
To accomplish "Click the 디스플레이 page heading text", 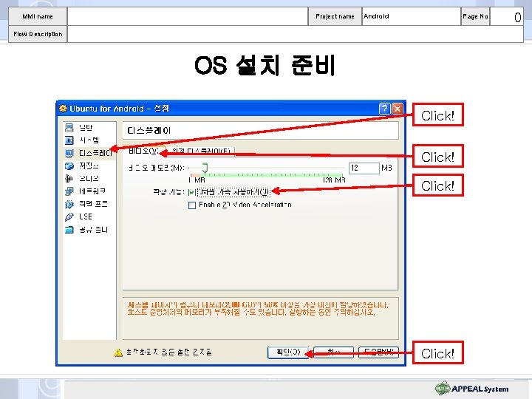I will (149, 131).
